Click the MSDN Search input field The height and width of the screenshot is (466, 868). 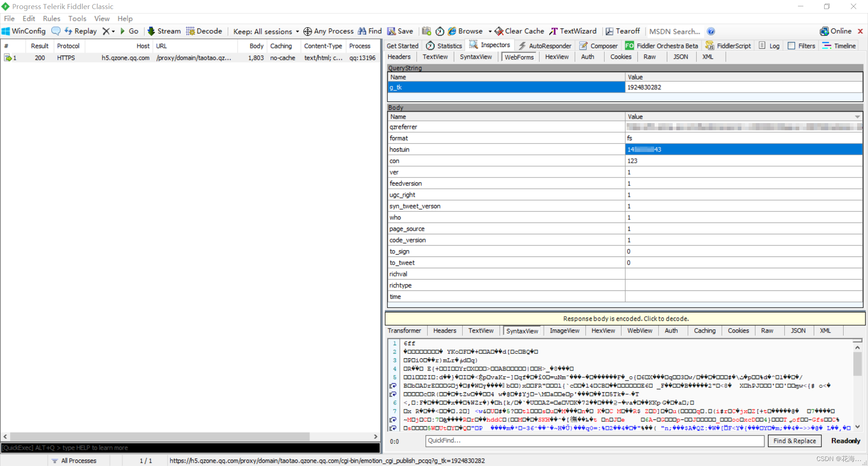[675, 31]
